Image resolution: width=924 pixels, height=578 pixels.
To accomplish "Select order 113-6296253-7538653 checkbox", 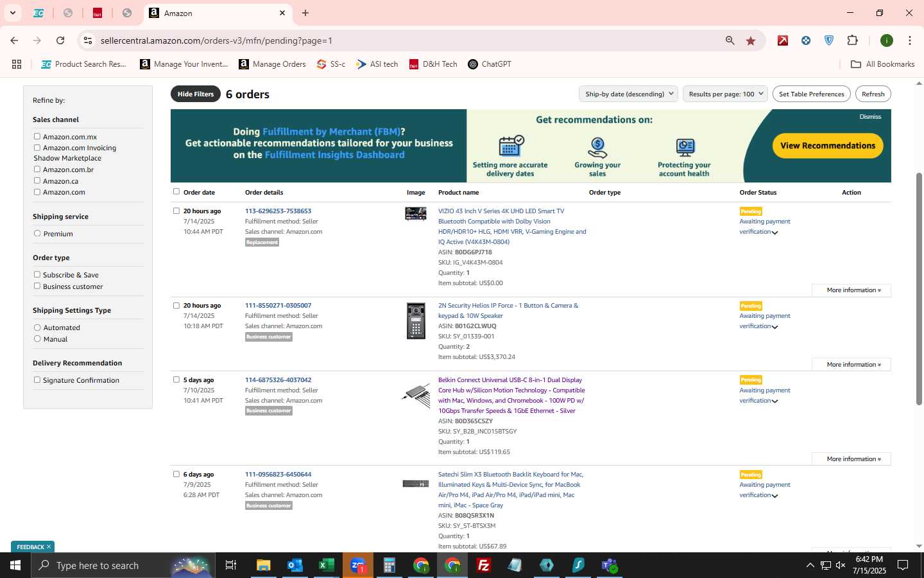I will (x=176, y=211).
